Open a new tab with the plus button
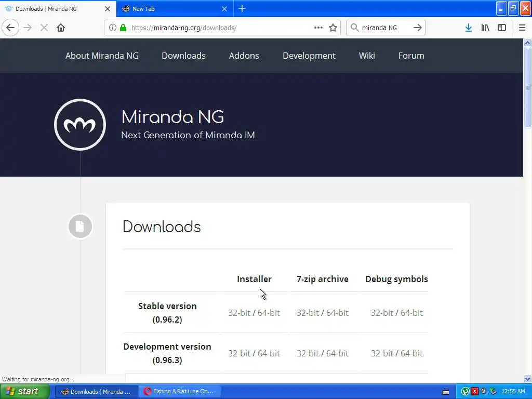This screenshot has height=399, width=532. tap(242, 8)
